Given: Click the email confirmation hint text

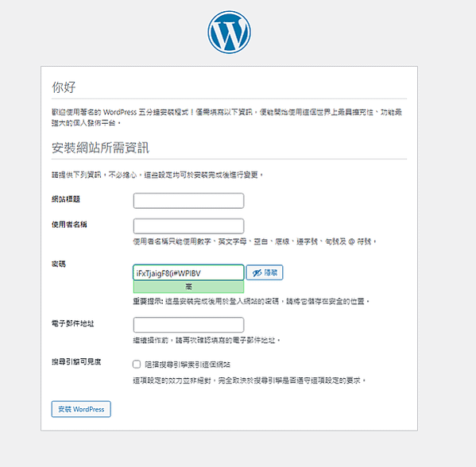Looking at the screenshot, I should pyautogui.click(x=207, y=341).
